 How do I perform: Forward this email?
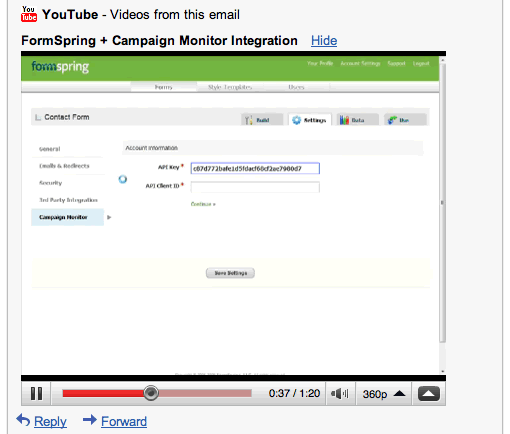tap(124, 421)
